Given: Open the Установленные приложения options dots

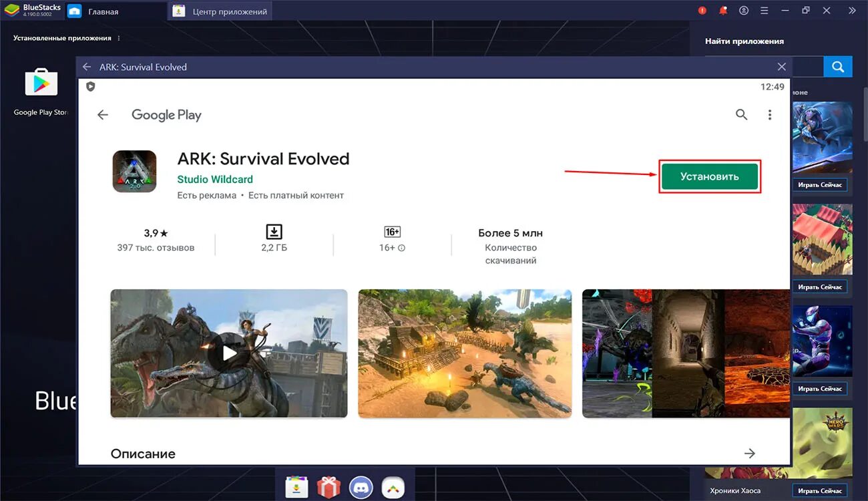Looking at the screenshot, I should click(120, 38).
